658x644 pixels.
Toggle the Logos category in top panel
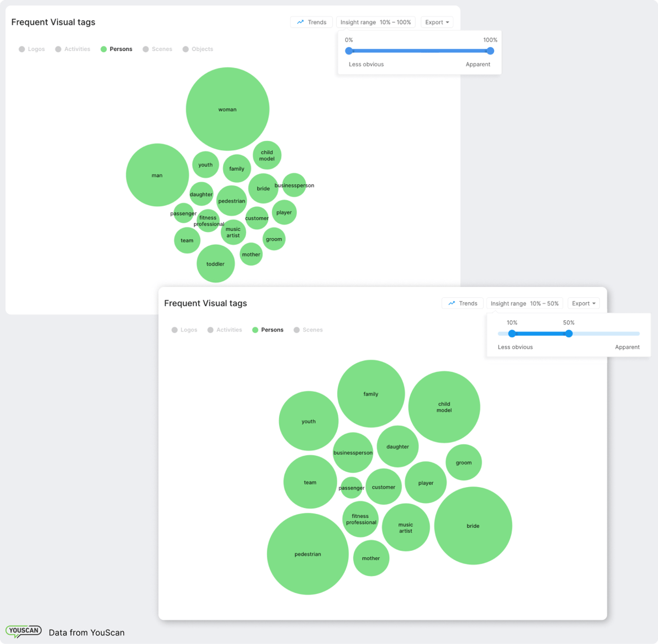pyautogui.click(x=32, y=49)
